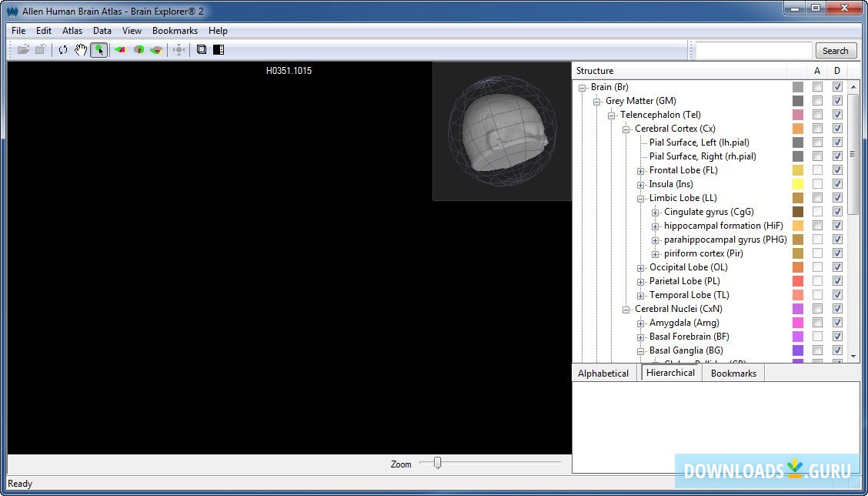Click the overlapping squares window icon
The width and height of the screenshot is (868, 496).
(202, 50)
